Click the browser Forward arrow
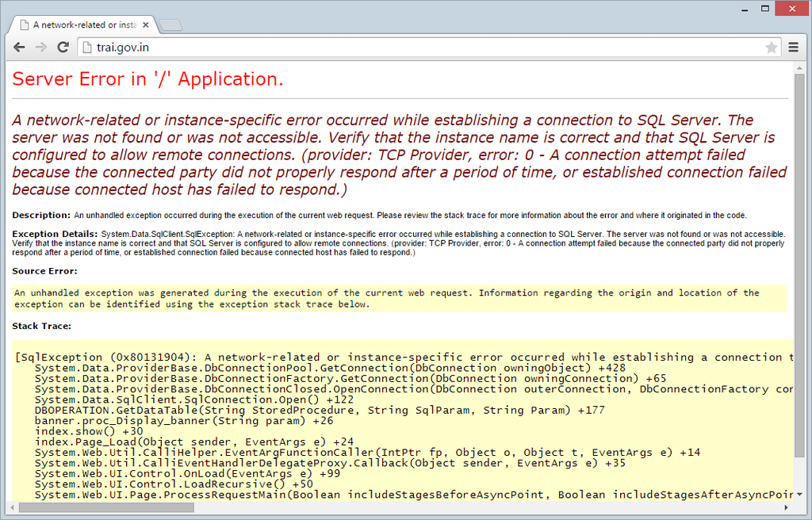 (x=41, y=47)
